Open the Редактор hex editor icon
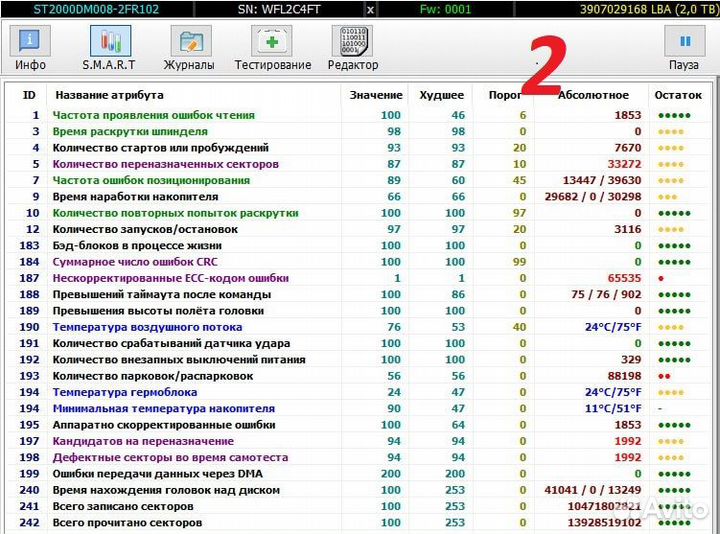The height and width of the screenshot is (534, 720). (x=352, y=42)
